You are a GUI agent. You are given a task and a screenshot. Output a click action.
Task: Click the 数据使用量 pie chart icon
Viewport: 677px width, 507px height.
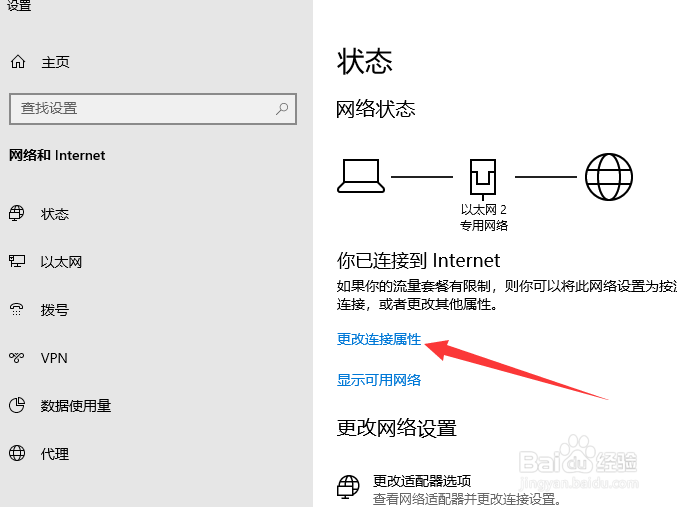coord(17,405)
